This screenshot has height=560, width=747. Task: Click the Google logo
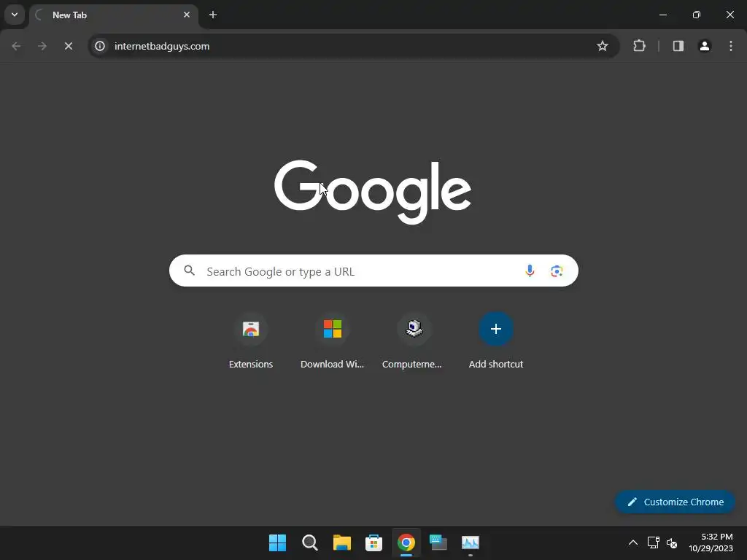(x=373, y=192)
